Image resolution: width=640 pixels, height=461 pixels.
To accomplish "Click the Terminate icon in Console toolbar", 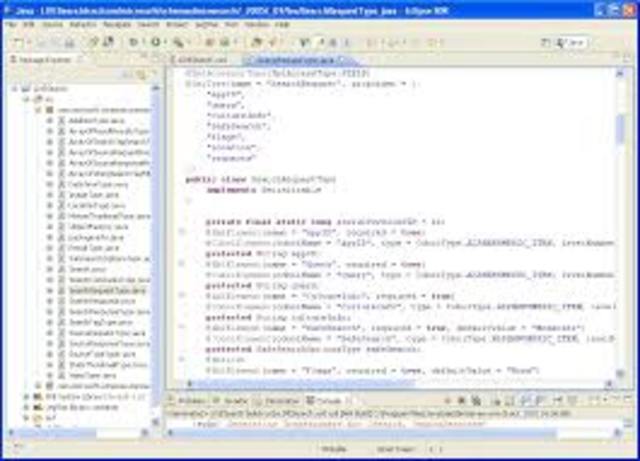I will pyautogui.click(x=448, y=401).
